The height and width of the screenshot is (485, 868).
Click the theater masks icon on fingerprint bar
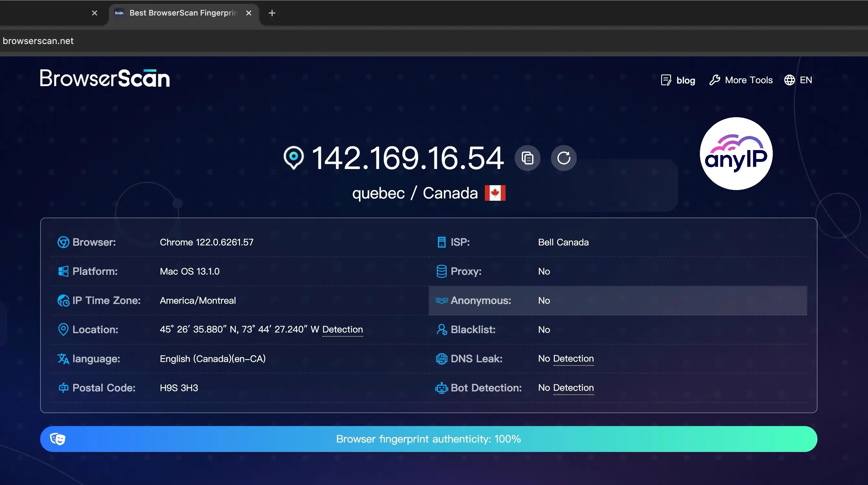[x=58, y=439]
